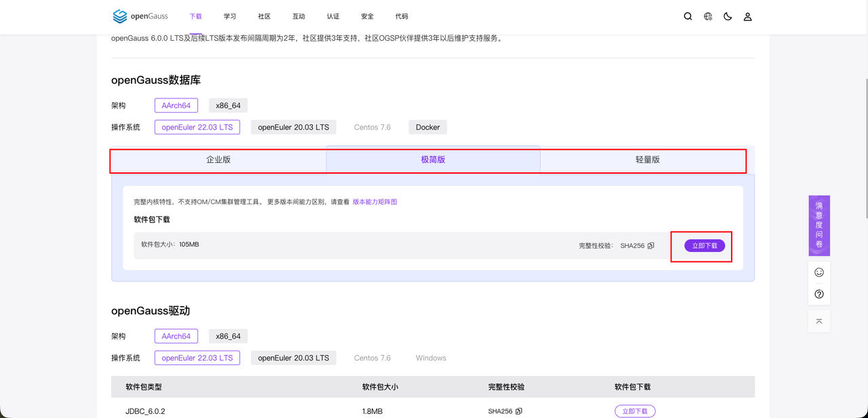The width and height of the screenshot is (868, 418).
Task: Switch to the 轻量版 tab
Action: (648, 160)
